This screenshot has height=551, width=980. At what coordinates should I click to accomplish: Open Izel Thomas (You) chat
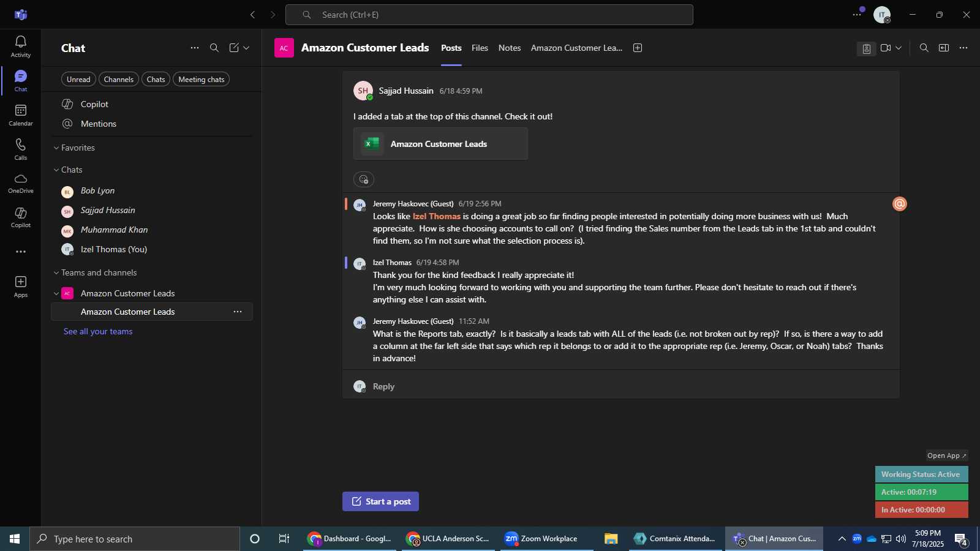pyautogui.click(x=152, y=250)
